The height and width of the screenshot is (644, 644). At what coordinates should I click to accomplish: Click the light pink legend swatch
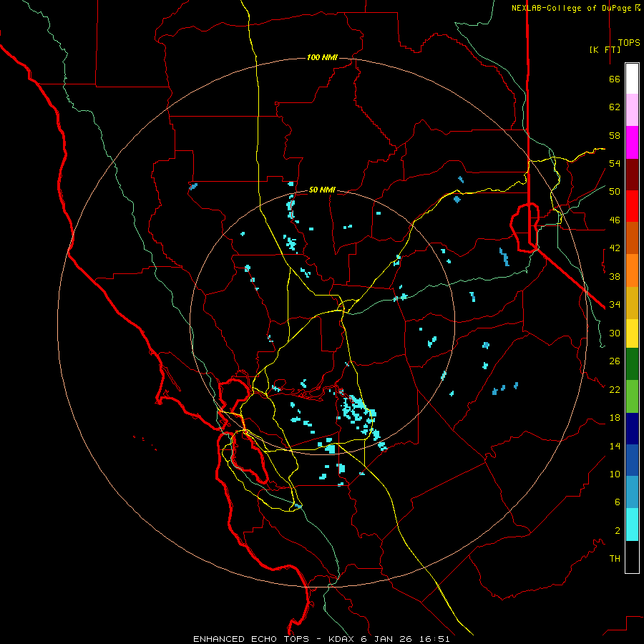(x=632, y=109)
